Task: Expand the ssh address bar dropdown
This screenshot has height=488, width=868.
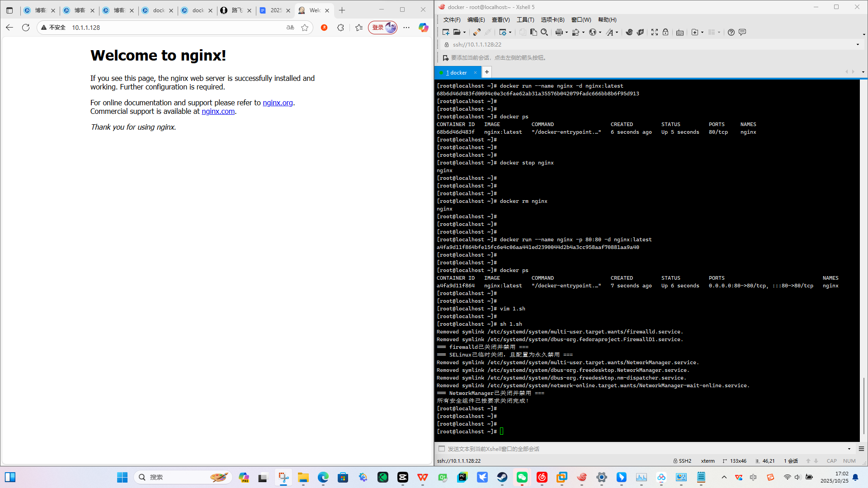Action: click(858, 44)
